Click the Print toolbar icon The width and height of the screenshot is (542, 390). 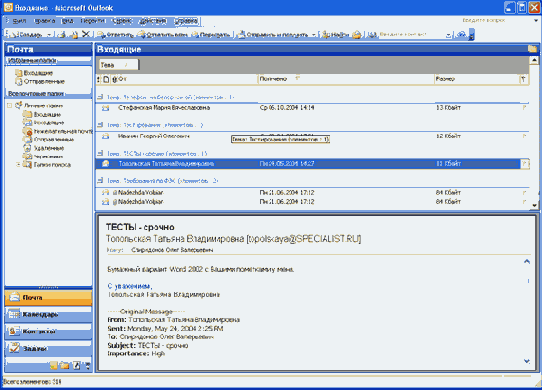pyautogui.click(x=63, y=35)
